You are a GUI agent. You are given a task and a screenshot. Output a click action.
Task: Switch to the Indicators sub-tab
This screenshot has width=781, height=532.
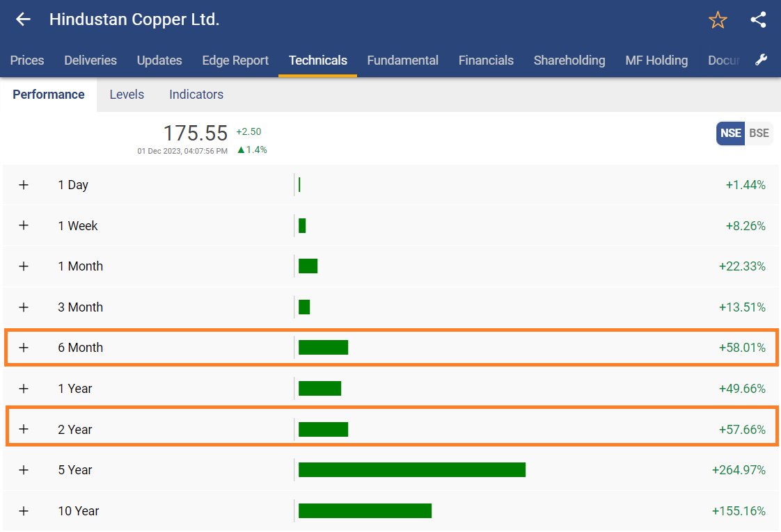196,95
